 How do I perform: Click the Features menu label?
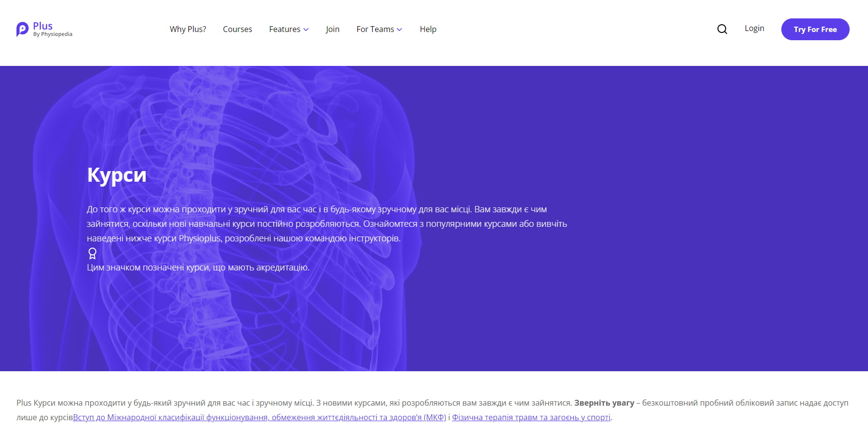point(284,29)
